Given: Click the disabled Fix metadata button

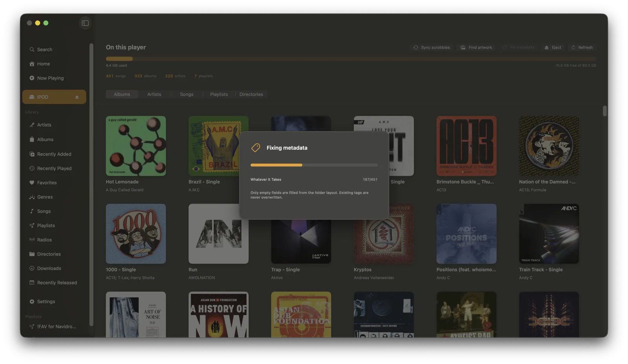Looking at the screenshot, I should click(518, 47).
